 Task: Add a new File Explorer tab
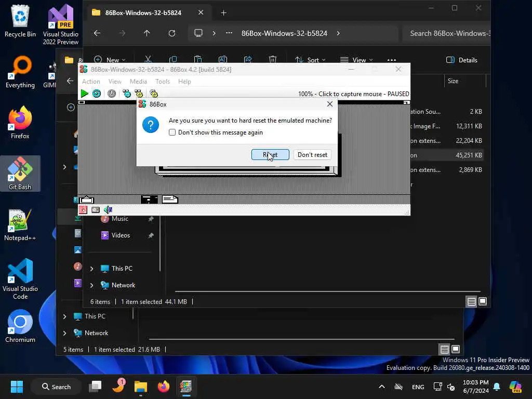tap(223, 13)
